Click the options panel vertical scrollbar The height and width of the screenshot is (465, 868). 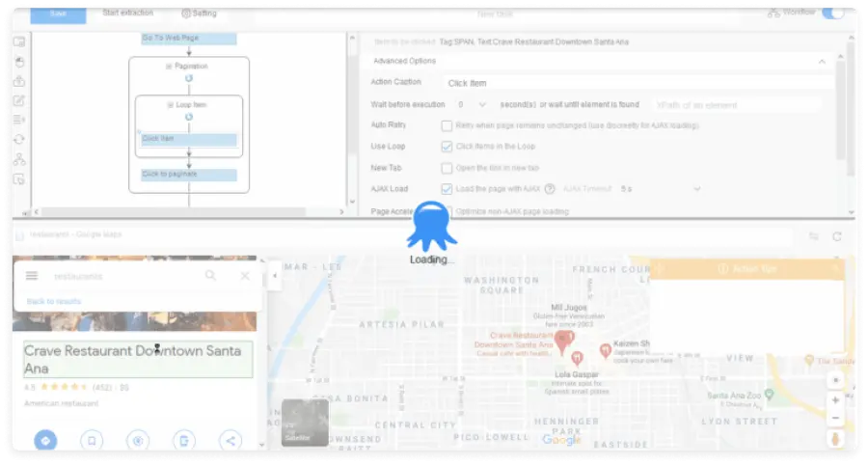click(841, 111)
